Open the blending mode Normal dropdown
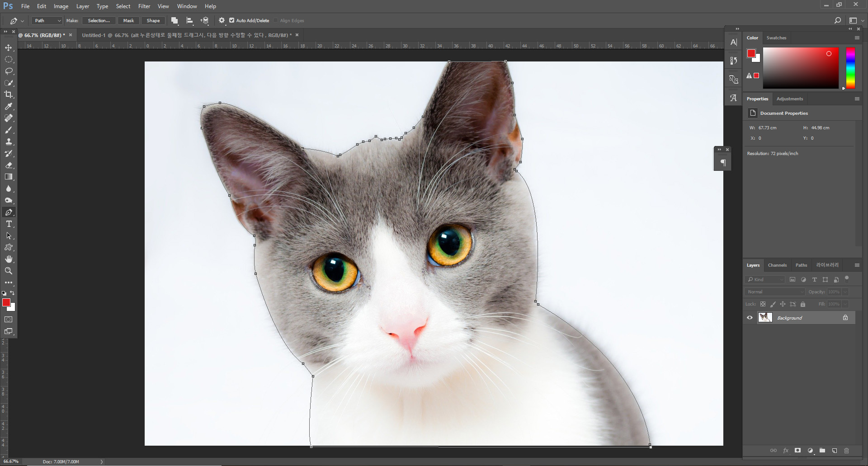The width and height of the screenshot is (868, 466). pyautogui.click(x=775, y=292)
